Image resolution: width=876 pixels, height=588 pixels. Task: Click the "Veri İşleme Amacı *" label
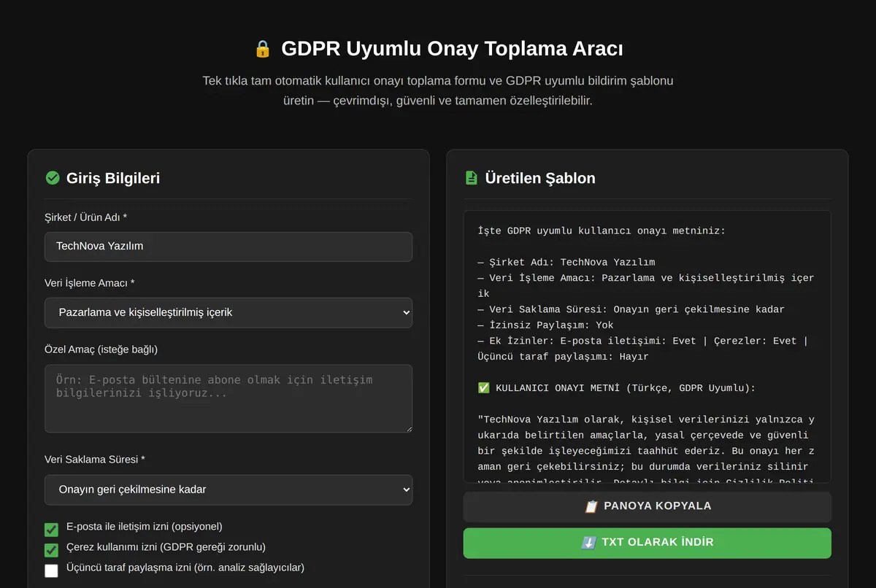90,283
